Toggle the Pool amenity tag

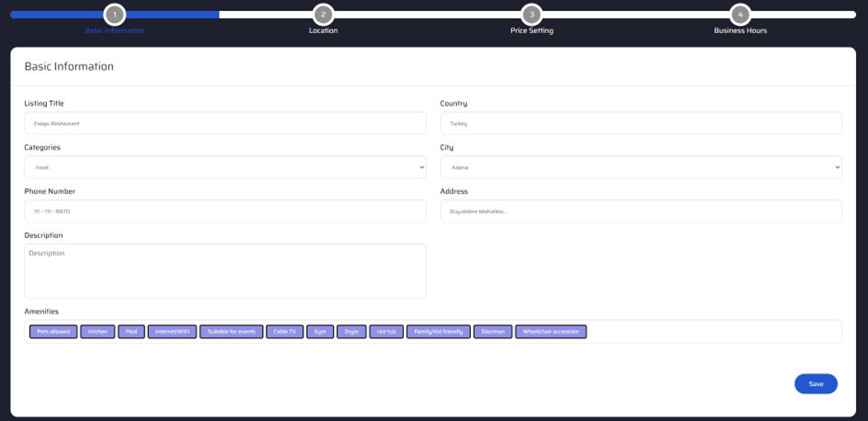coord(131,332)
